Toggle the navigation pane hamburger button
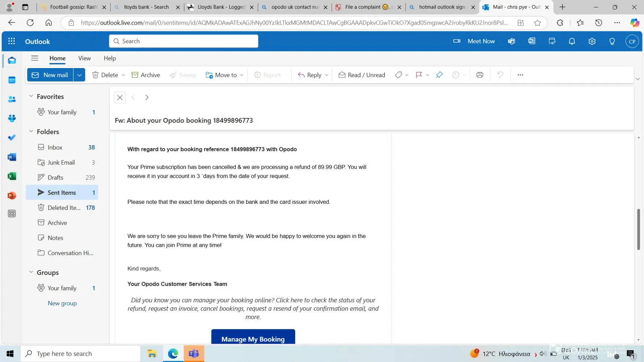This screenshot has width=644, height=362. point(35,58)
